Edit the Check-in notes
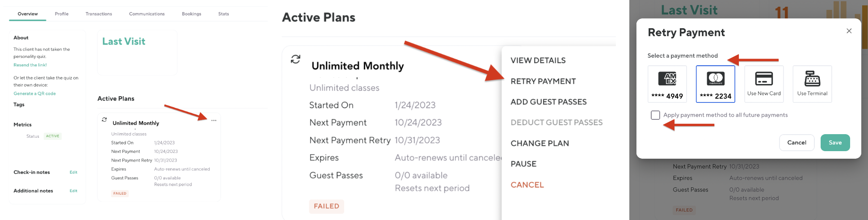The height and width of the screenshot is (220, 868). pyautogui.click(x=73, y=172)
